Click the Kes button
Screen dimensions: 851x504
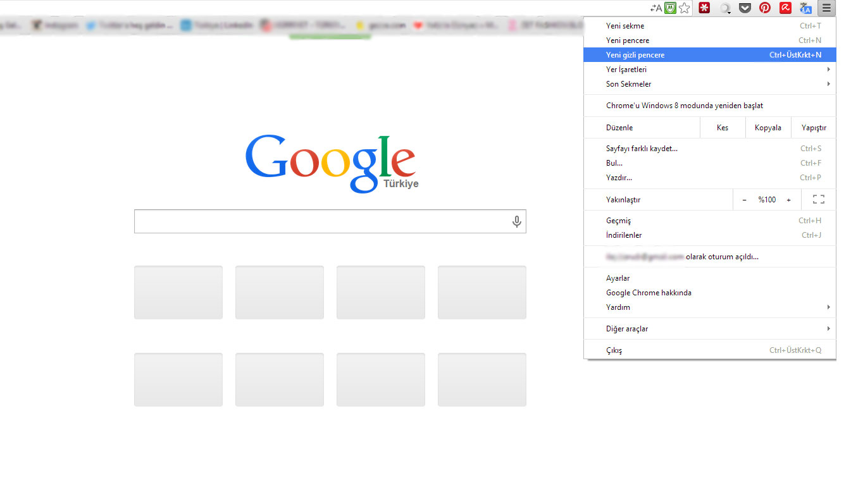(x=723, y=128)
